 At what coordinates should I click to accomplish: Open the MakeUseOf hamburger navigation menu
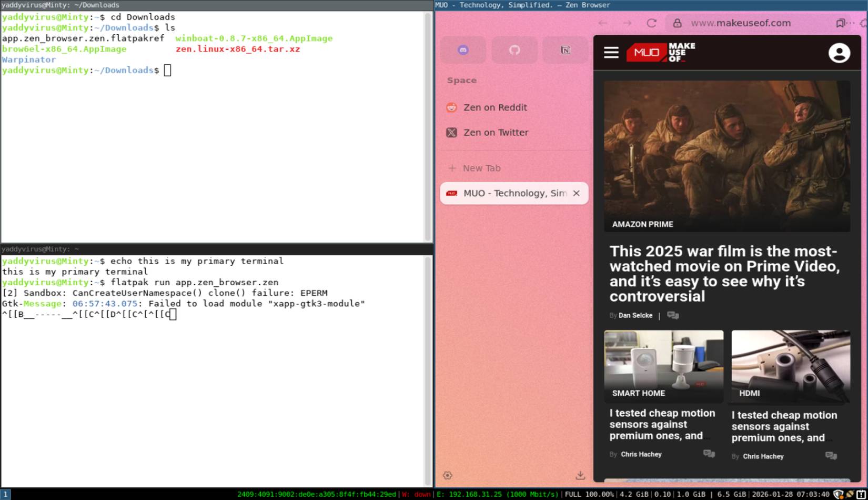pyautogui.click(x=611, y=53)
